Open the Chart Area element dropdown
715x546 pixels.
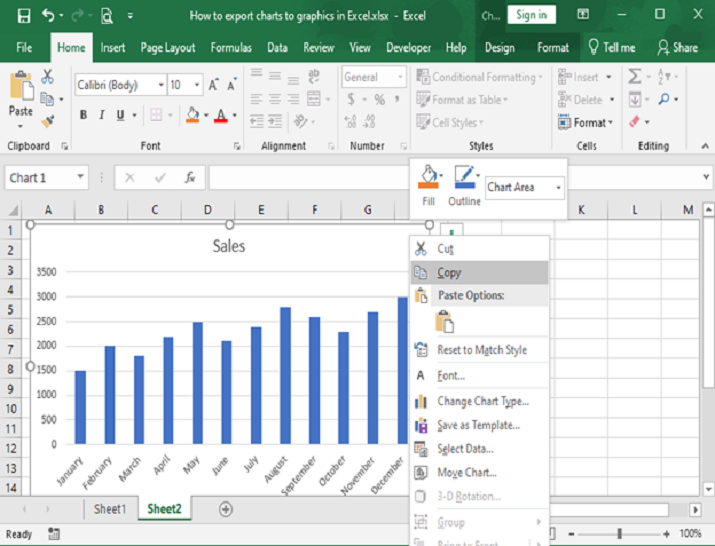(x=559, y=187)
